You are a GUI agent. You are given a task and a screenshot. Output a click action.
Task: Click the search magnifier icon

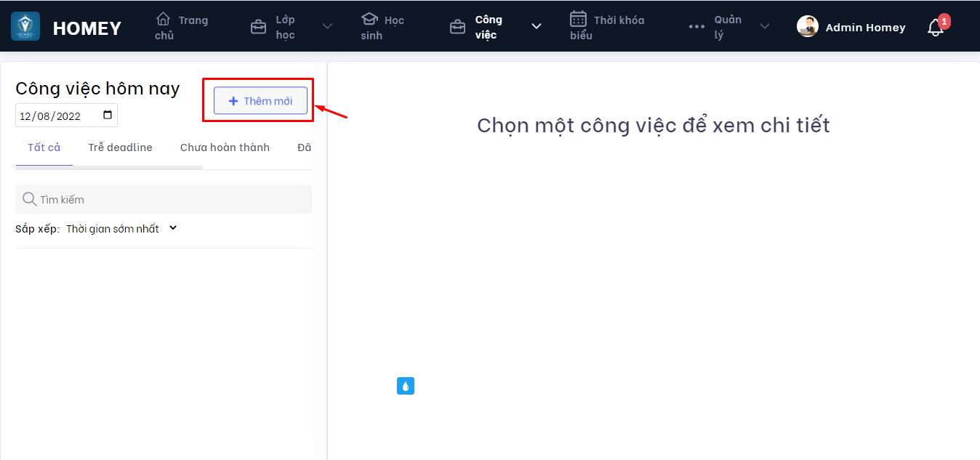[x=29, y=198]
